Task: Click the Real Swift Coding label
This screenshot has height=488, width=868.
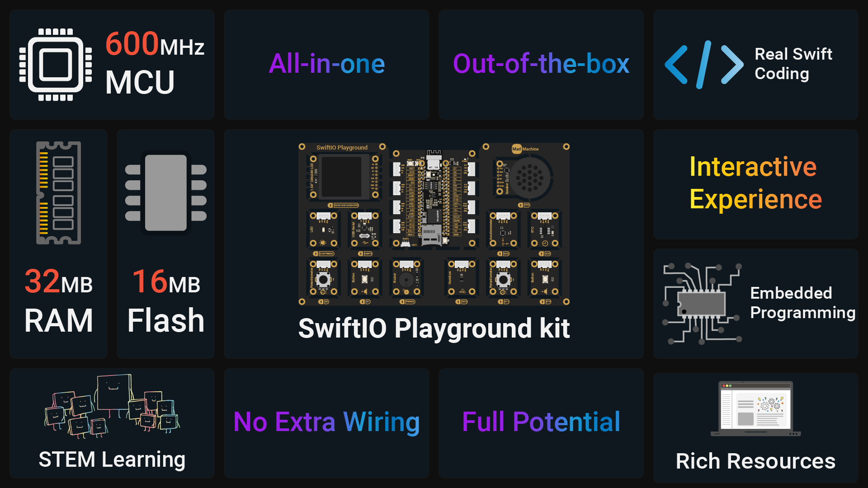Action: [793, 64]
